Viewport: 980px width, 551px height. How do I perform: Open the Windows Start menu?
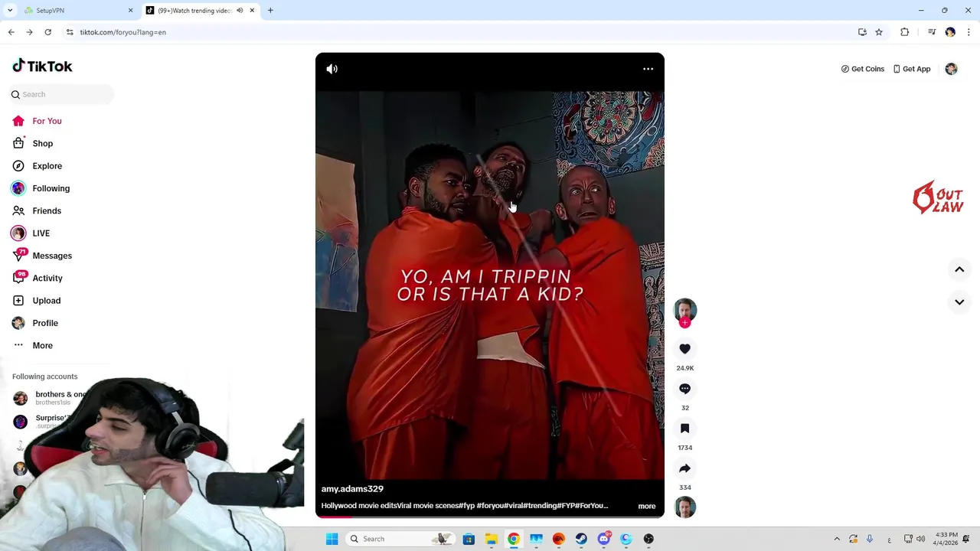point(332,539)
